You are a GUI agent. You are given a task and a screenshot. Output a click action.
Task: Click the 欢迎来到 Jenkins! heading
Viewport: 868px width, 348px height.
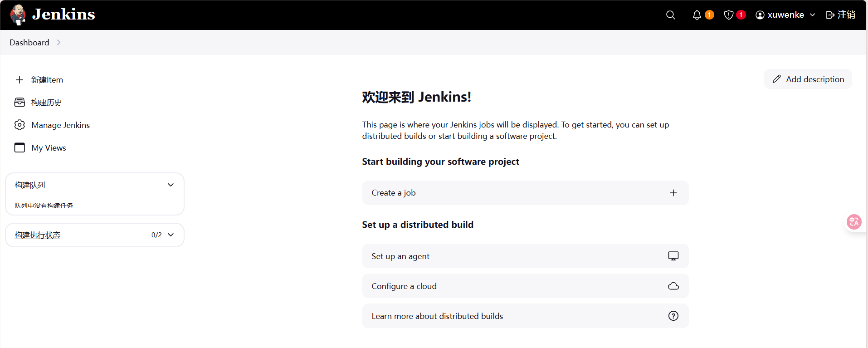pos(416,97)
